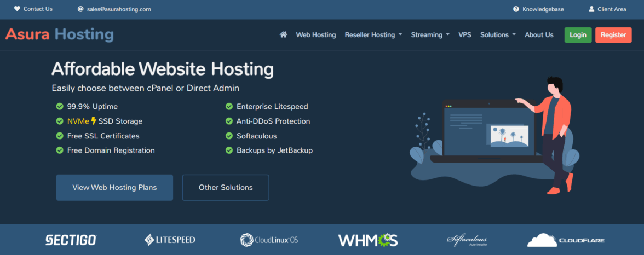Expand the Solutions dropdown menu
Viewport: 644px width, 255px height.
click(498, 35)
